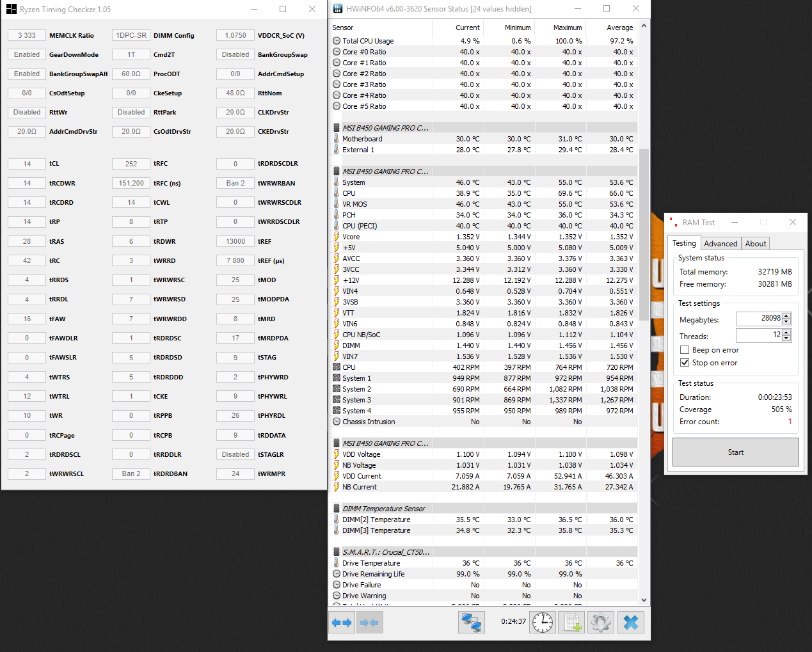The image size is (812, 652).
Task: Click the tSTAGLR Disabled field
Action: pos(235,454)
